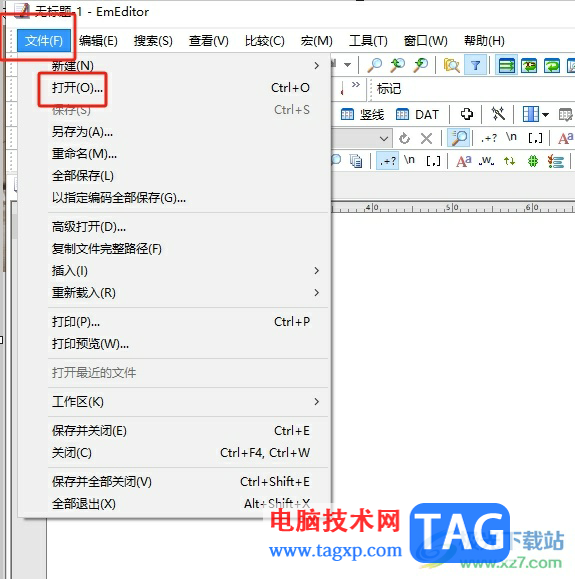Open the 搜索(S) menu

(153, 41)
